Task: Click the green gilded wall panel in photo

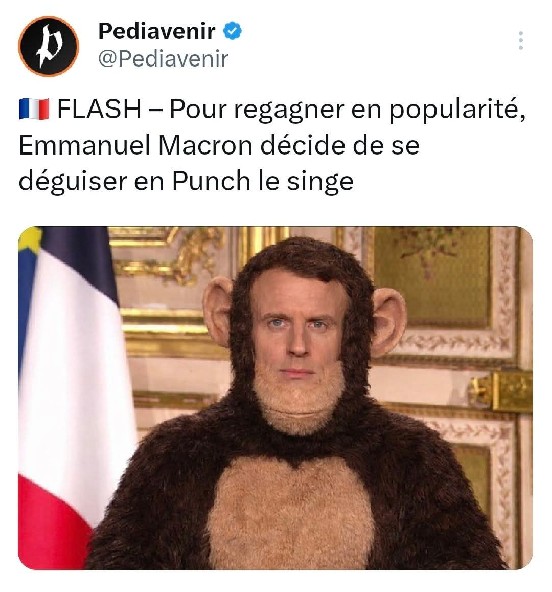Action: (x=432, y=276)
